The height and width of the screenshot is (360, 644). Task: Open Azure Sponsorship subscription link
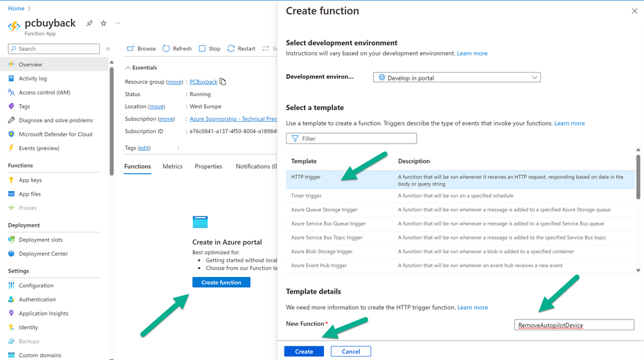coord(233,118)
